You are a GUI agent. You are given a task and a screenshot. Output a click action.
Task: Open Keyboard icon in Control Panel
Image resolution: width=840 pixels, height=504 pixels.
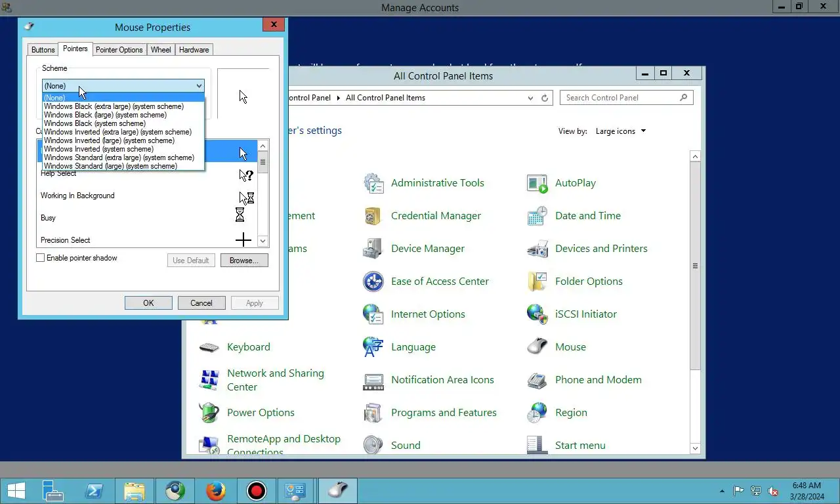tap(209, 347)
